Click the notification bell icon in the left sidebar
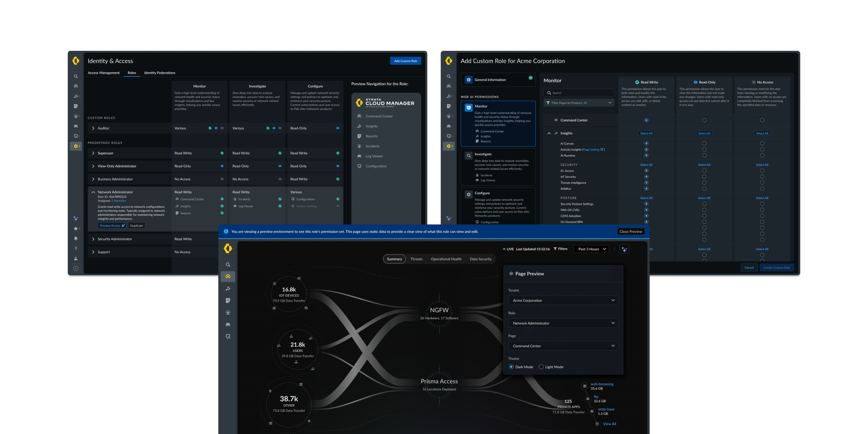The image size is (868, 434). [x=76, y=239]
